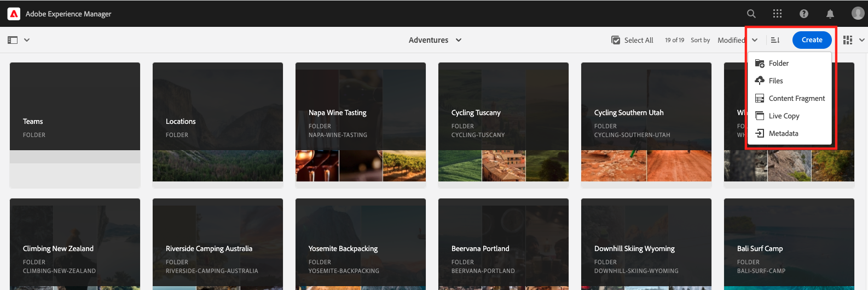Click the Adobe logo icon
Viewport: 868px width, 290px height.
(x=14, y=14)
